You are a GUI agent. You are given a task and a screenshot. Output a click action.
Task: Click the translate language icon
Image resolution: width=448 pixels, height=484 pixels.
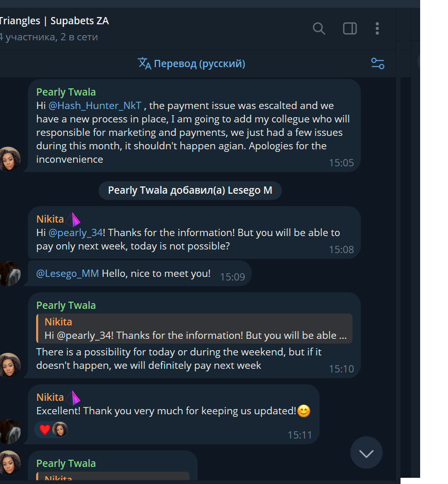(145, 64)
